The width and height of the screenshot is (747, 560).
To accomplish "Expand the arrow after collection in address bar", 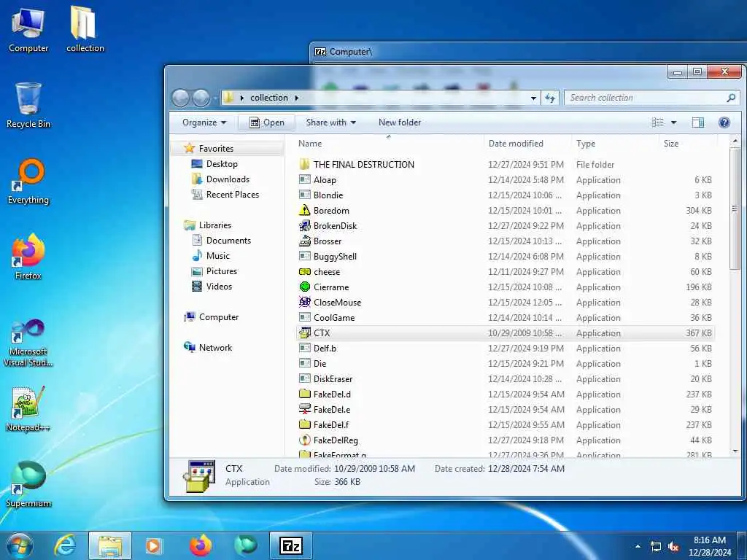I will 296,98.
